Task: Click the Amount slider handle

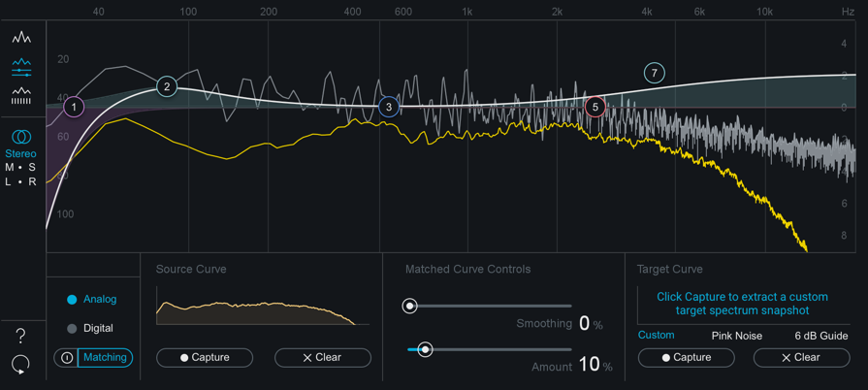Action: pos(425,349)
